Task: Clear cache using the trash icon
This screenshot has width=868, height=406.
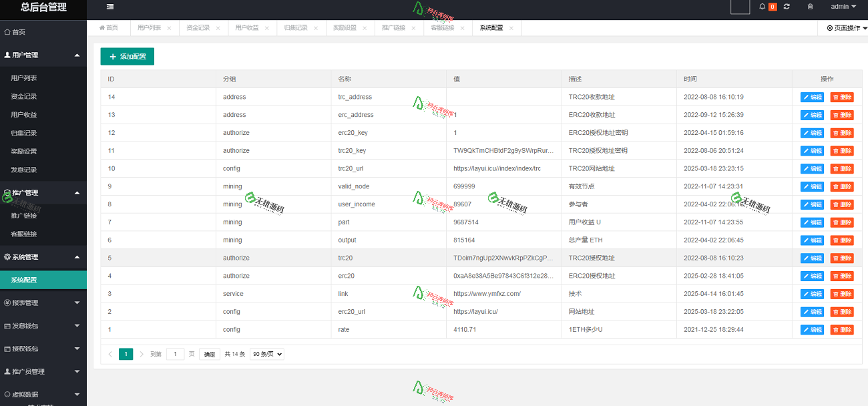Action: 809,7
